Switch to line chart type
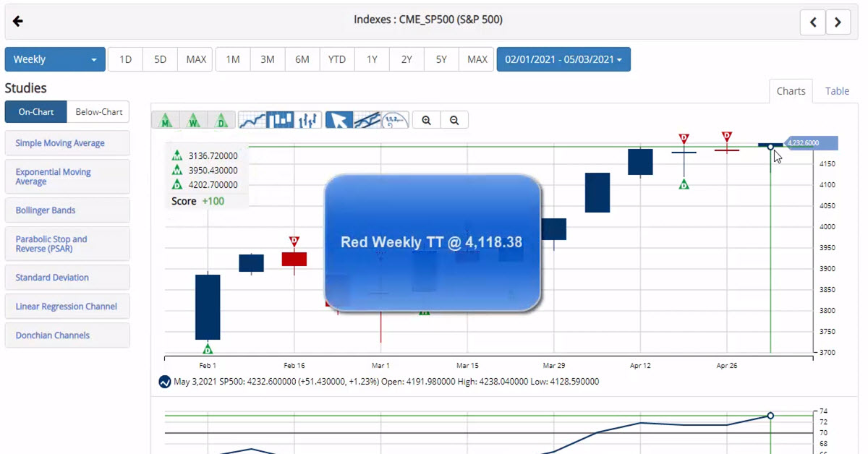The width and height of the screenshot is (868, 454). pyautogui.click(x=252, y=120)
